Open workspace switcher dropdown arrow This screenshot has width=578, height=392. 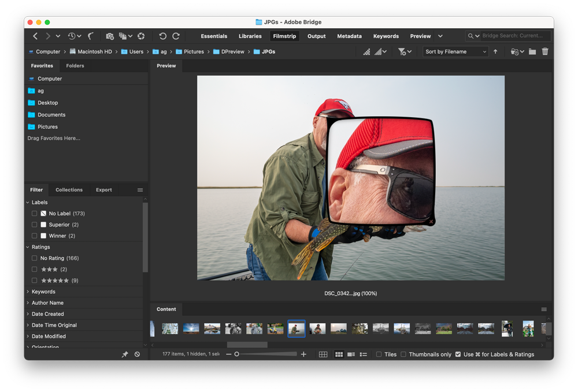coord(440,36)
